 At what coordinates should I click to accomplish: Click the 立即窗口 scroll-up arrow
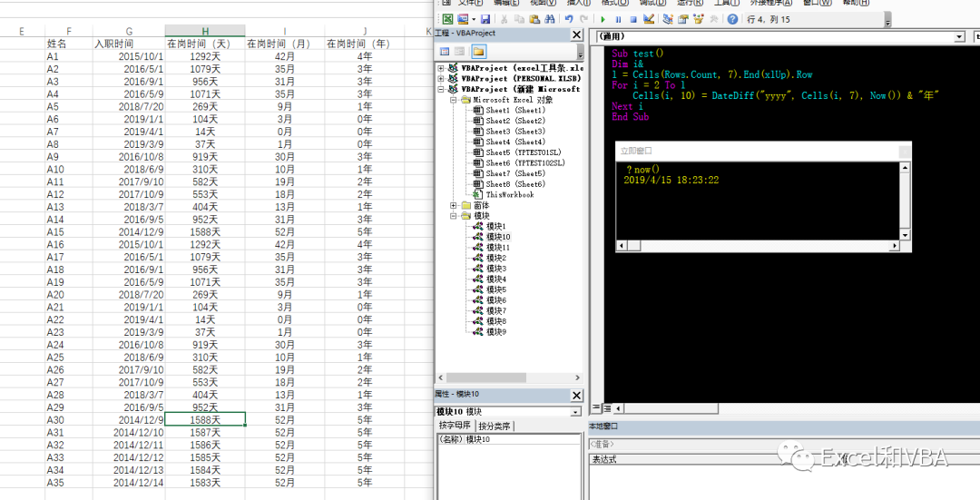point(905,168)
